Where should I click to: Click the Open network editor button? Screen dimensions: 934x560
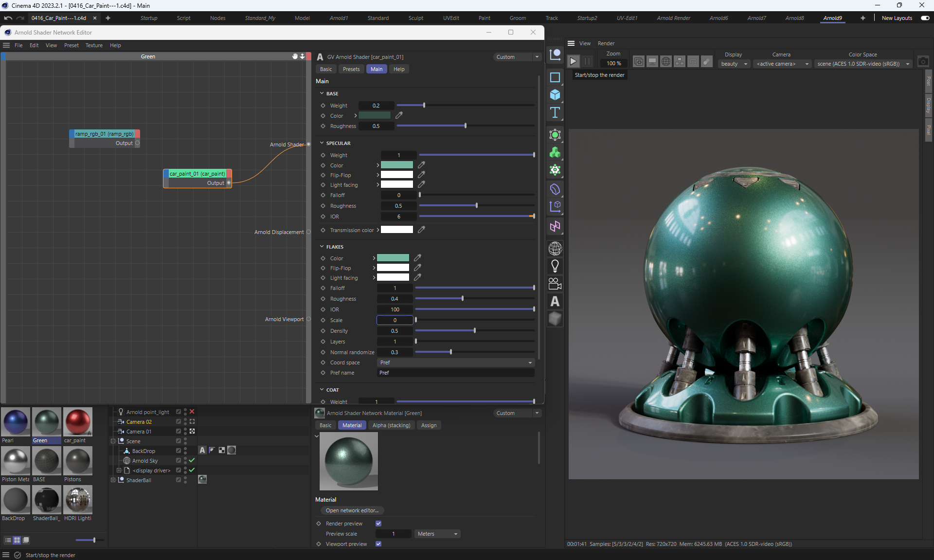click(352, 510)
